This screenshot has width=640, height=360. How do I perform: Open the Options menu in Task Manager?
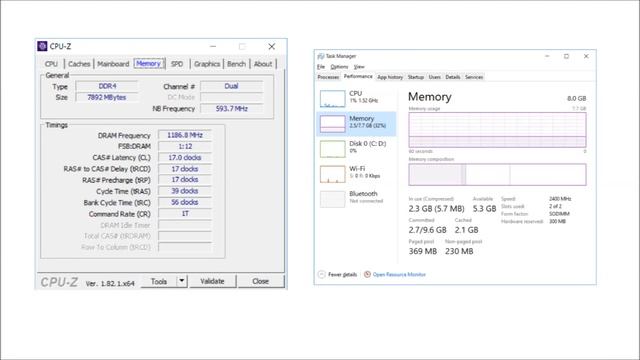339,67
